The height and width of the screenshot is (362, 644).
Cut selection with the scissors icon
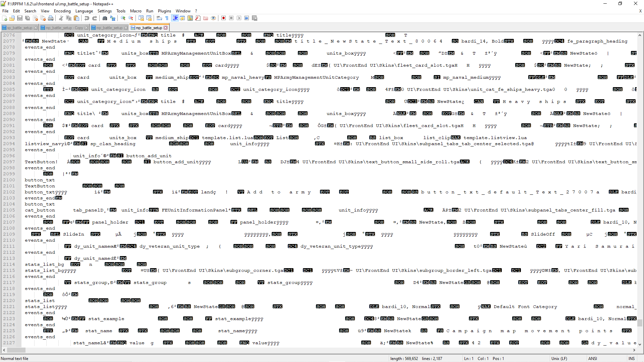(x=61, y=18)
